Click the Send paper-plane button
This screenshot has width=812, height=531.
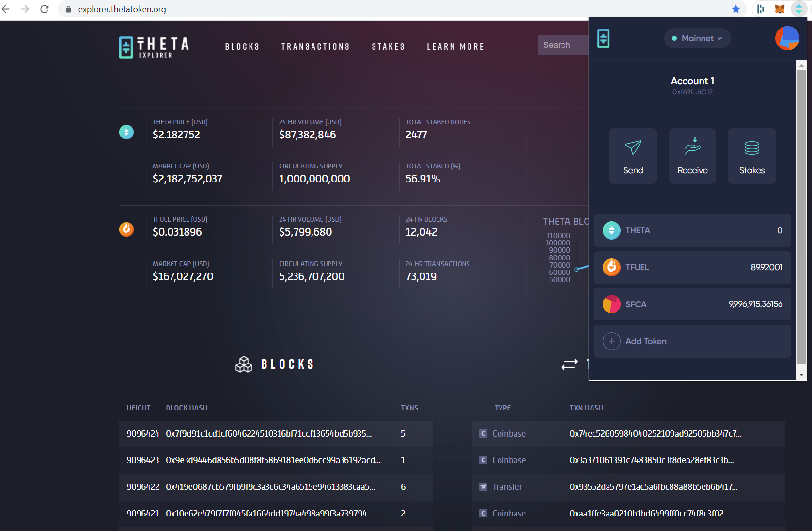(633, 156)
